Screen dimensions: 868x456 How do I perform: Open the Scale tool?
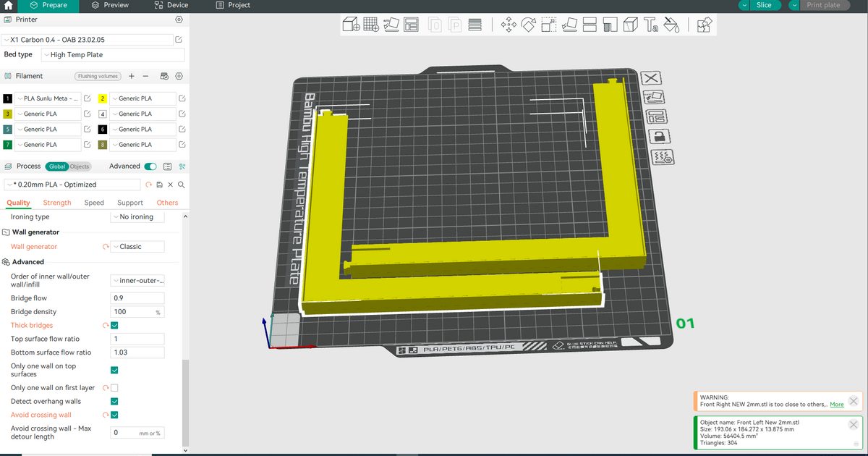click(548, 24)
